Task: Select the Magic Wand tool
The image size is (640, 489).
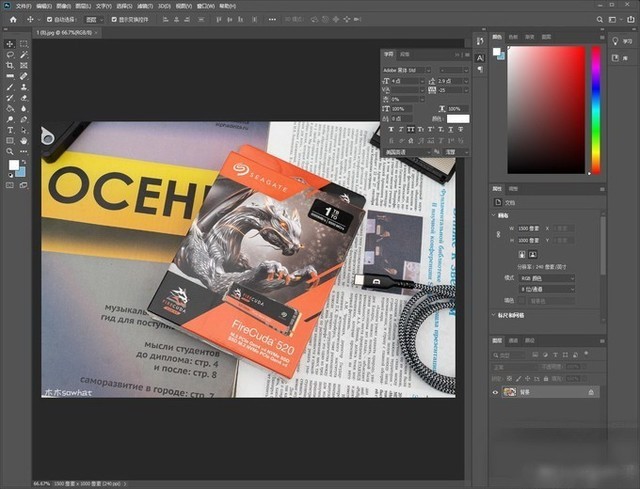Action: 24,55
